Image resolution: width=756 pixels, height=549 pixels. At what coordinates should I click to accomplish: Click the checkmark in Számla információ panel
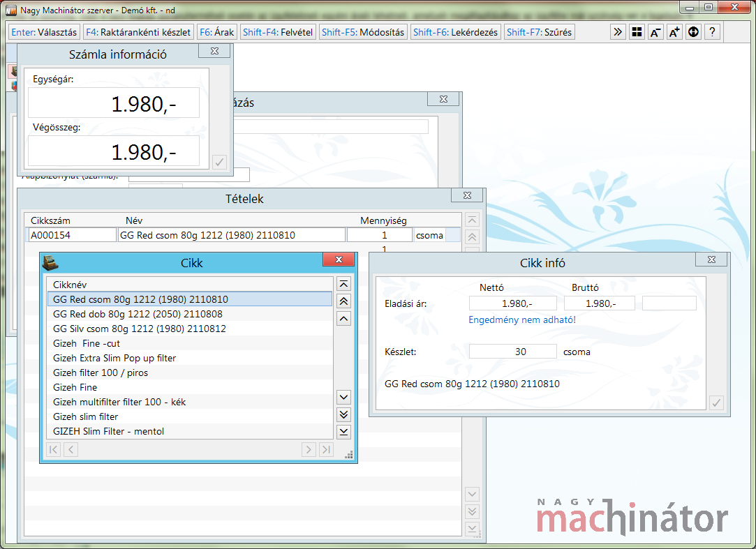(x=219, y=162)
